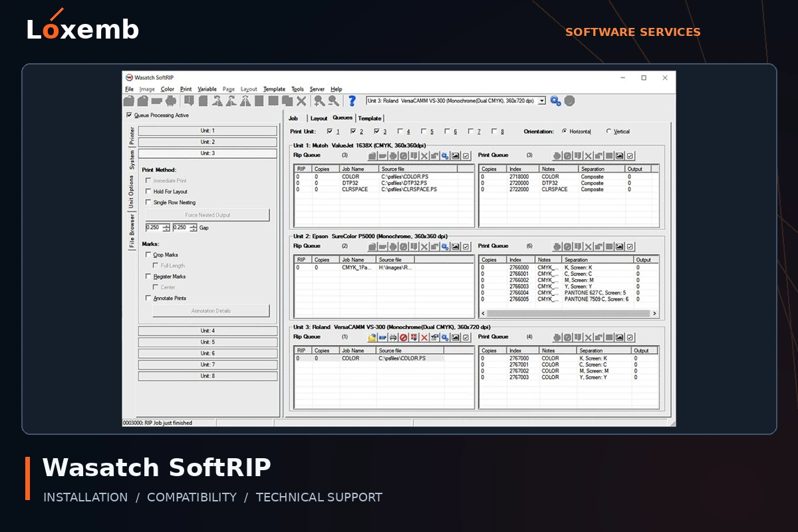Click image preview icon in Unit 3 Rip Queue
The image size is (798, 532).
point(455,337)
